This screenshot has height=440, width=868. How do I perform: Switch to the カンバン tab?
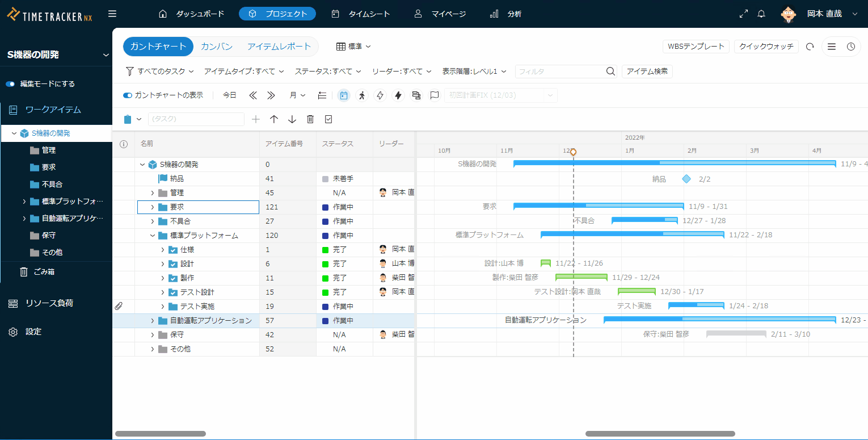click(x=217, y=47)
